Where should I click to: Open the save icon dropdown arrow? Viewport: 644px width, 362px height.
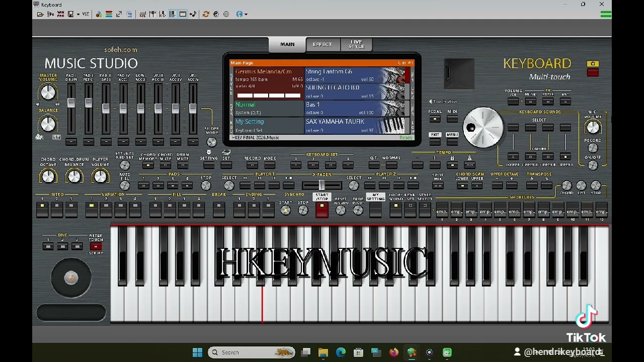[78, 14]
